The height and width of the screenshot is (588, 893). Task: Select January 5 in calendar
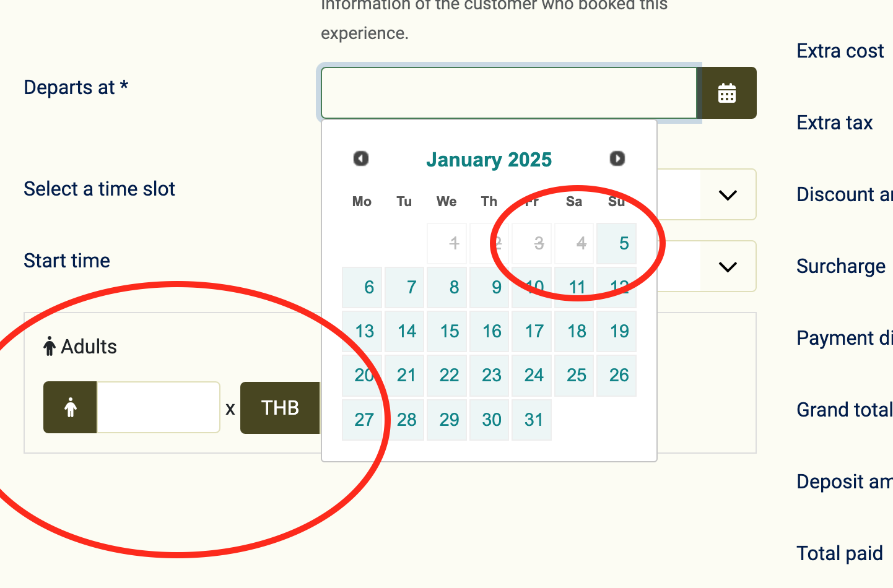(617, 243)
